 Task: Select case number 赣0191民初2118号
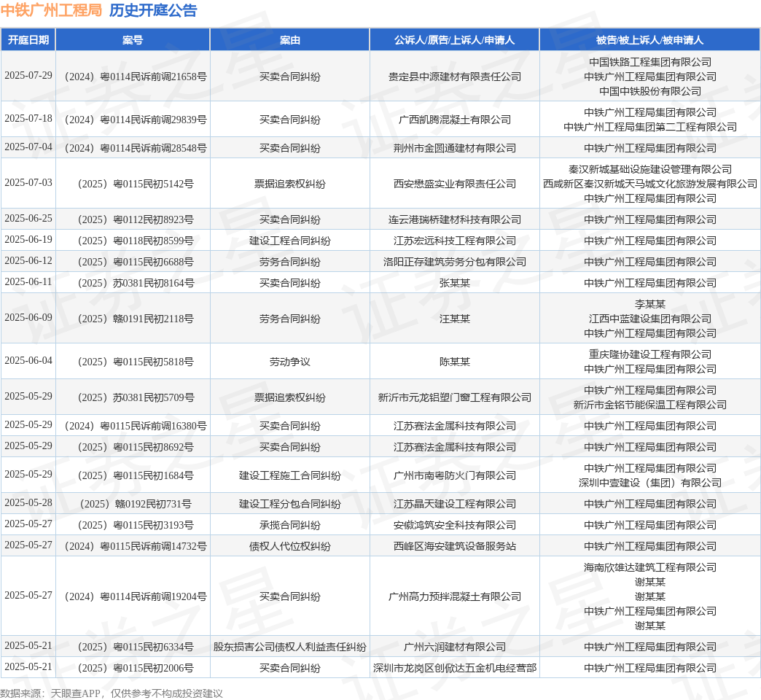click(x=136, y=319)
